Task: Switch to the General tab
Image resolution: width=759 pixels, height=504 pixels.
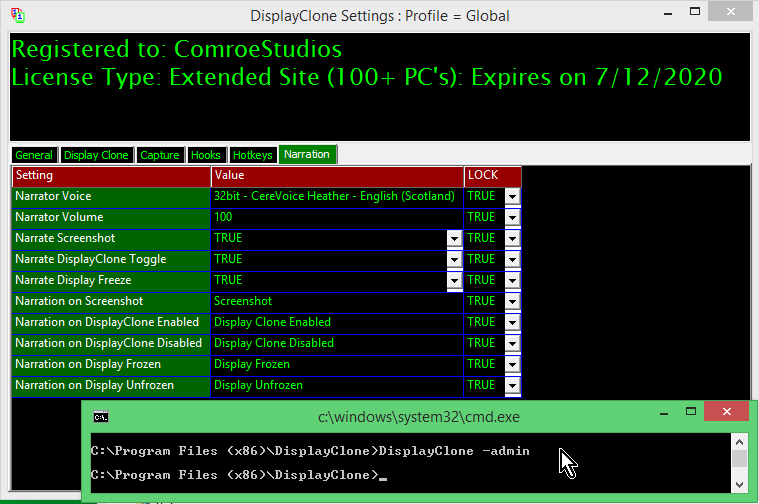Action: [x=34, y=155]
